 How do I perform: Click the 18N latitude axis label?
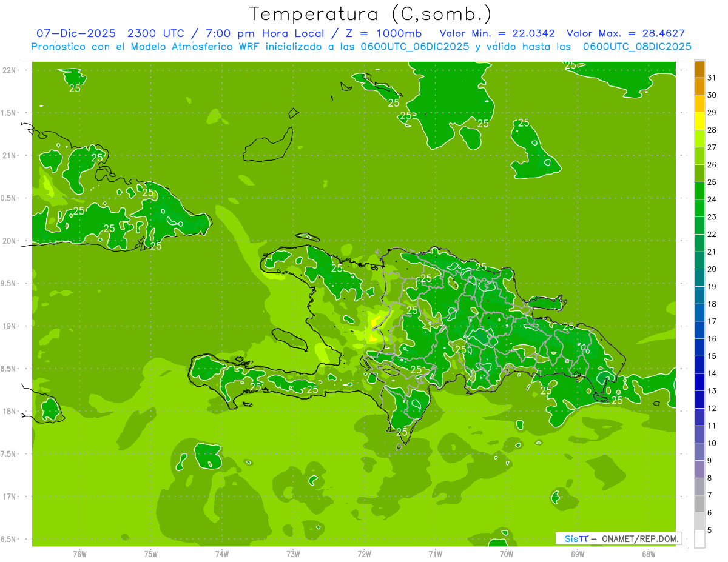click(9, 411)
